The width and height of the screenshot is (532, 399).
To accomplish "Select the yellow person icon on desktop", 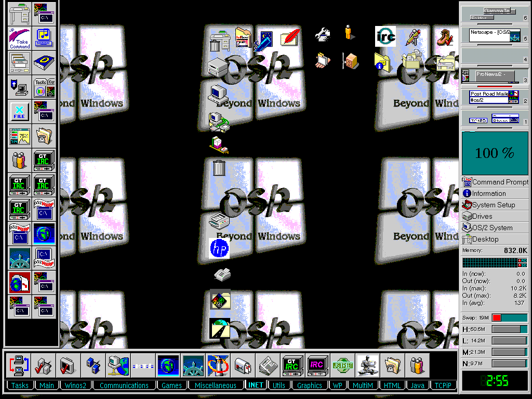I will (x=349, y=33).
